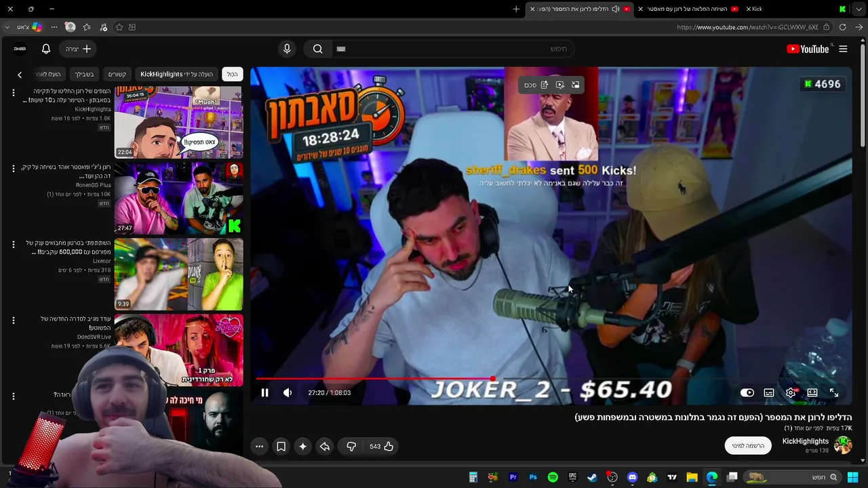Start voice search with the microphone
Image resolution: width=868 pixels, height=488 pixels.
tap(287, 49)
